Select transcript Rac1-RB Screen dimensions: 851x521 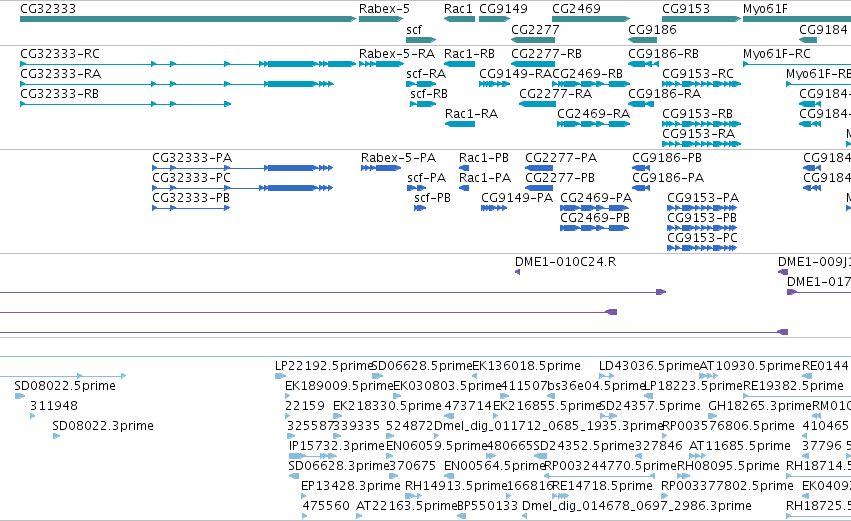469,54
